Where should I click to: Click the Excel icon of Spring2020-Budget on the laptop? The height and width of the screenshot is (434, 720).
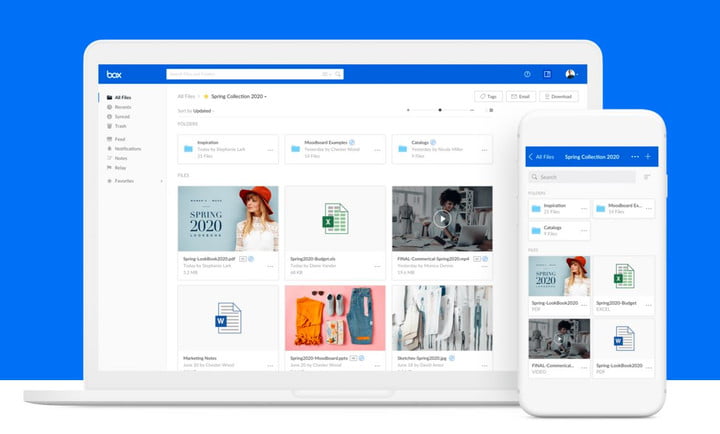click(x=335, y=219)
